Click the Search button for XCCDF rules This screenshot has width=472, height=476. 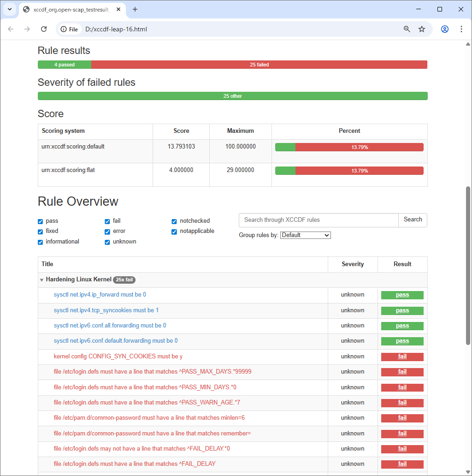click(413, 220)
